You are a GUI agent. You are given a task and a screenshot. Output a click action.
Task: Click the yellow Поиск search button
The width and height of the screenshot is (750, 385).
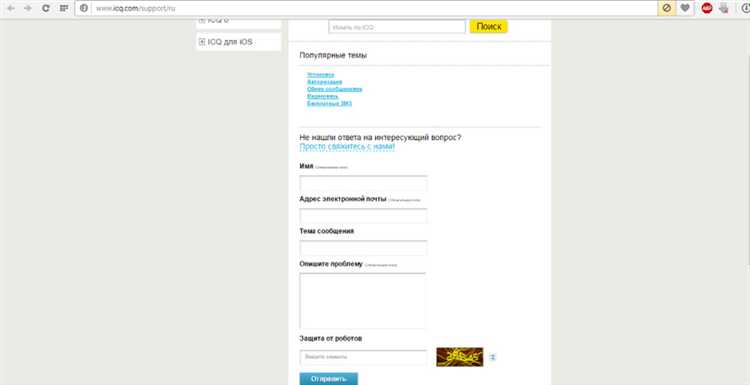488,27
